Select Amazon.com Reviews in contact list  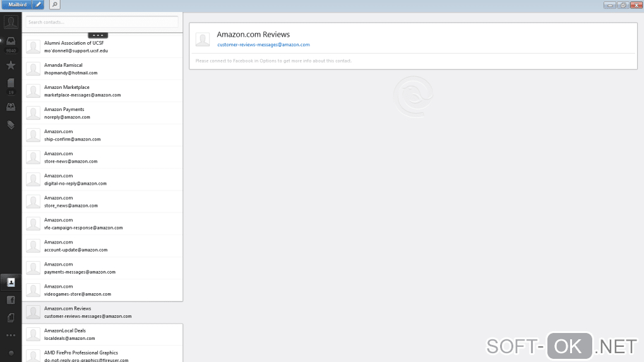click(x=102, y=313)
